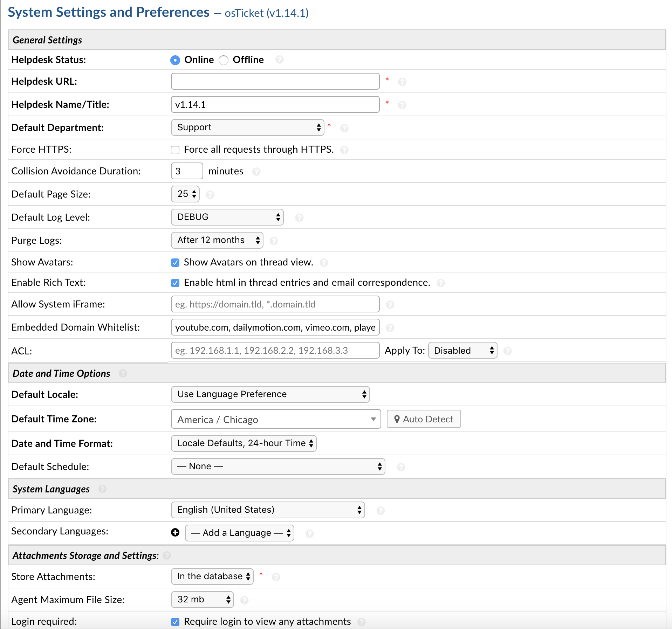
Task: Open the Default Department dropdown
Action: [x=247, y=127]
